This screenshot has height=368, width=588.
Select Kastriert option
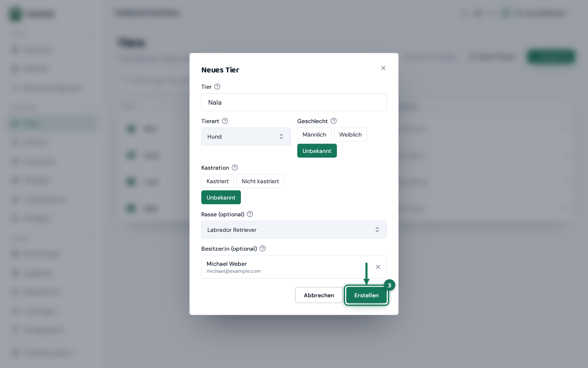click(x=218, y=181)
